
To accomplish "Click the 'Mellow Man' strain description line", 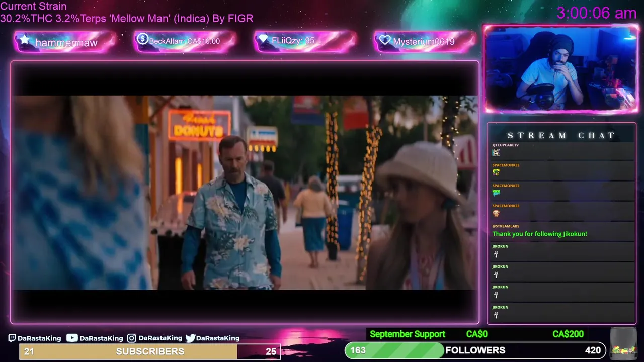I will pos(126,19).
